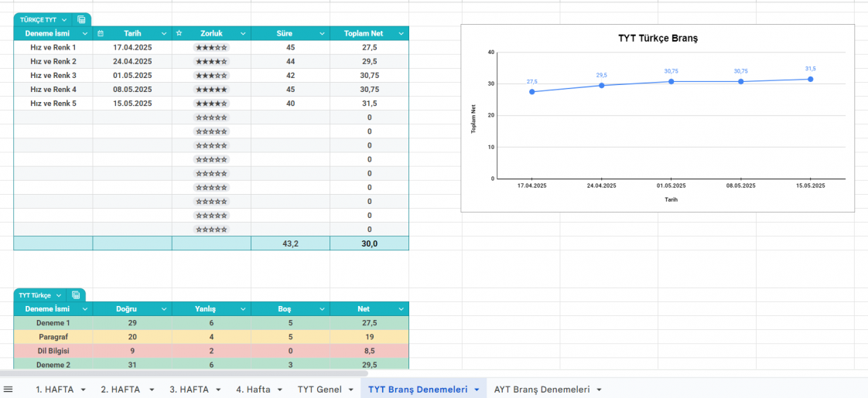
Task: Open the TÜRKÇE TYT table name dropdown
Action: 63,19
